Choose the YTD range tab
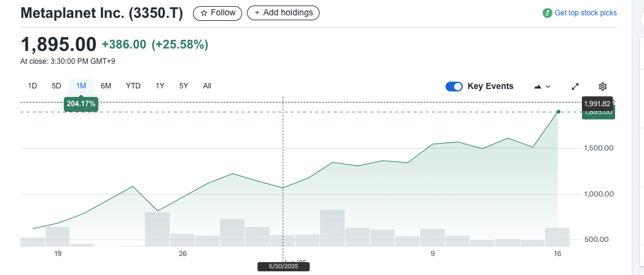 (x=133, y=86)
